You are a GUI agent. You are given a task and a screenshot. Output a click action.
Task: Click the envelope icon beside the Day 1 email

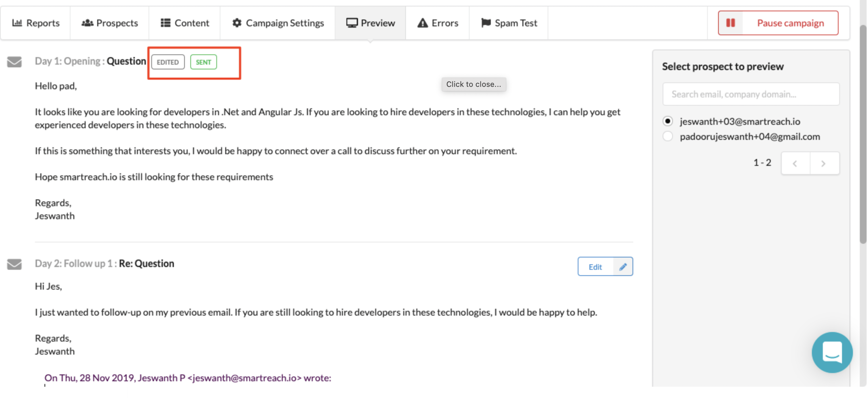coord(14,62)
